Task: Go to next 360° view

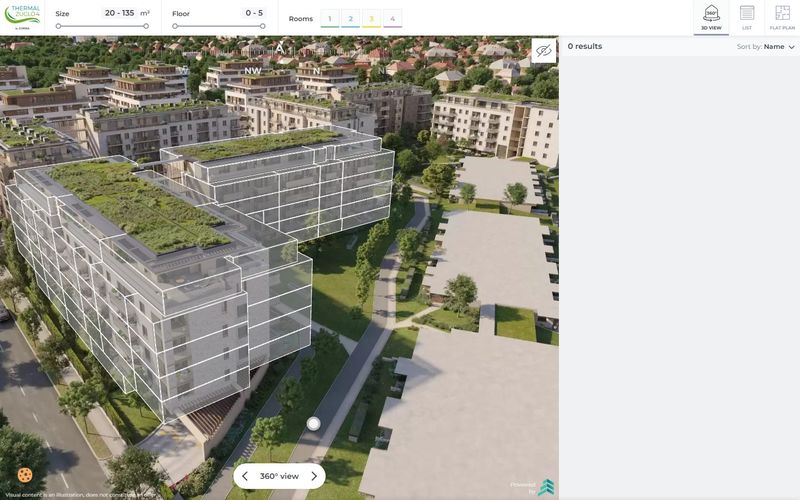Action: pos(314,476)
